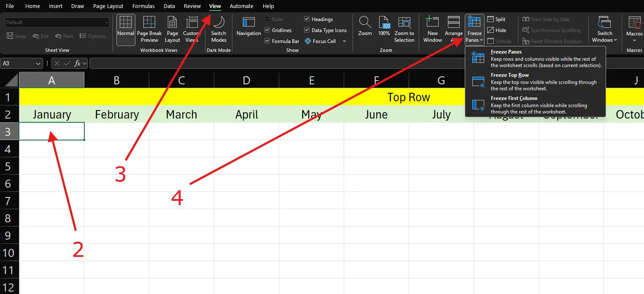644x294 pixels.
Task: Open the Zoom dialog
Action: (364, 30)
